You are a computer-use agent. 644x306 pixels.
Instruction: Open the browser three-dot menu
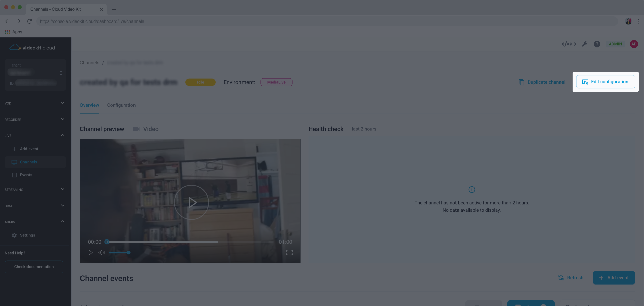tap(638, 21)
